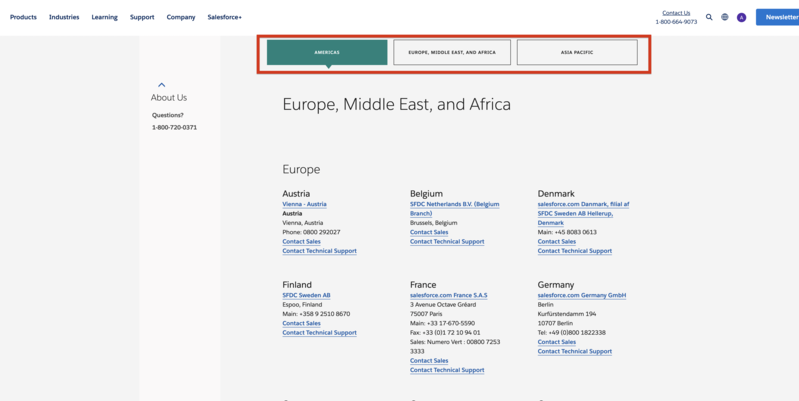Viewport: 799px width, 401px height.
Task: Click Contact Technical Support under Denmark
Action: (575, 251)
